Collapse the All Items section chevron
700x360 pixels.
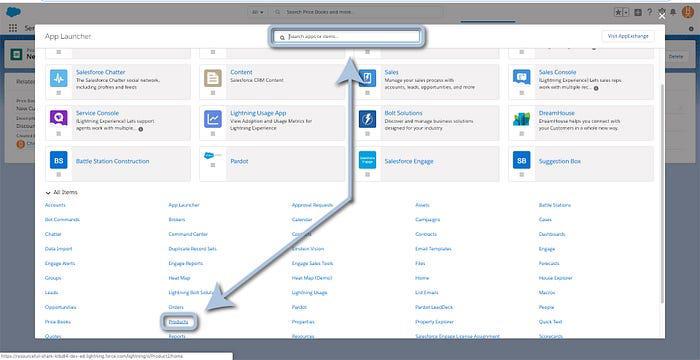(48, 193)
